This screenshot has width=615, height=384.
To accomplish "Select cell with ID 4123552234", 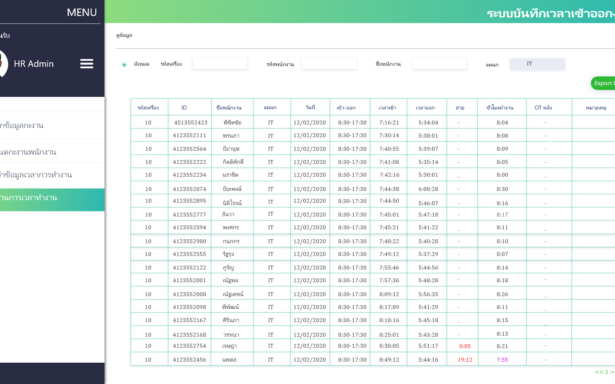I will pos(189,175).
